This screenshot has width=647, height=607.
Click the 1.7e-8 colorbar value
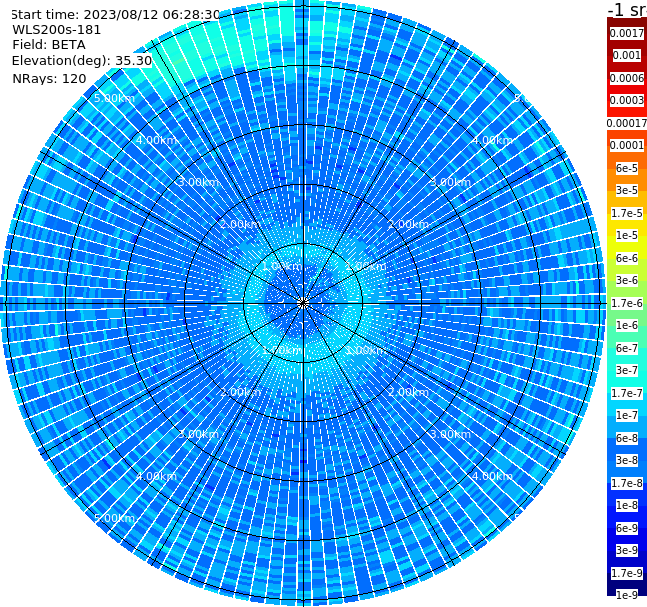(x=627, y=483)
